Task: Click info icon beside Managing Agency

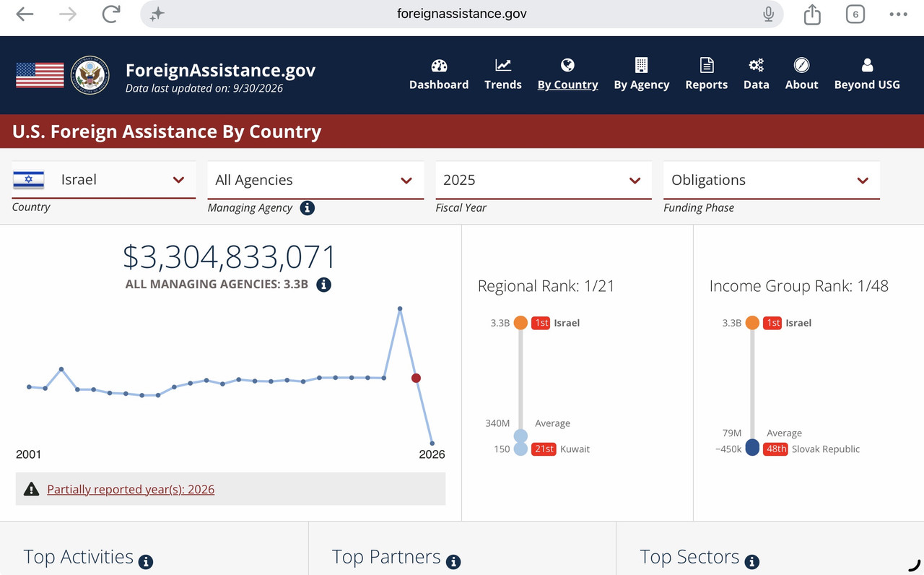Action: [308, 208]
